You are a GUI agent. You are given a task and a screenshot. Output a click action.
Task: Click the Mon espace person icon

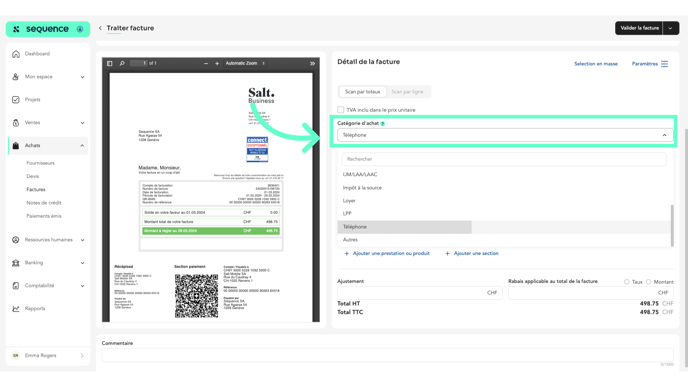click(x=16, y=77)
